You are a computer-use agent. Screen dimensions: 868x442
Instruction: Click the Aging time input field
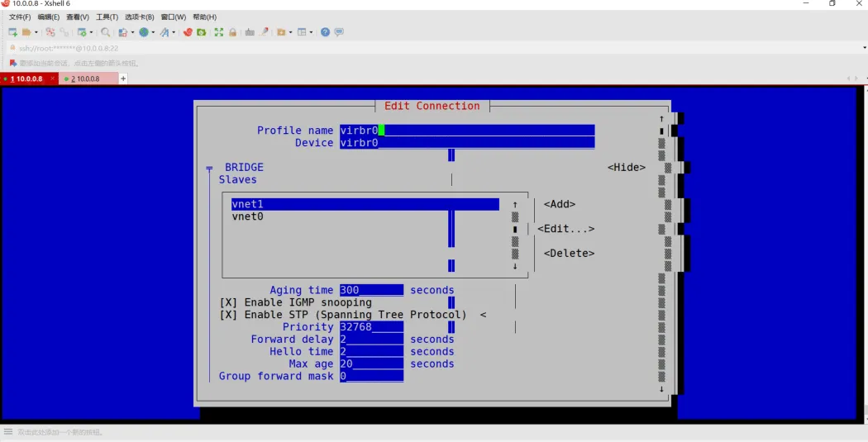point(371,290)
